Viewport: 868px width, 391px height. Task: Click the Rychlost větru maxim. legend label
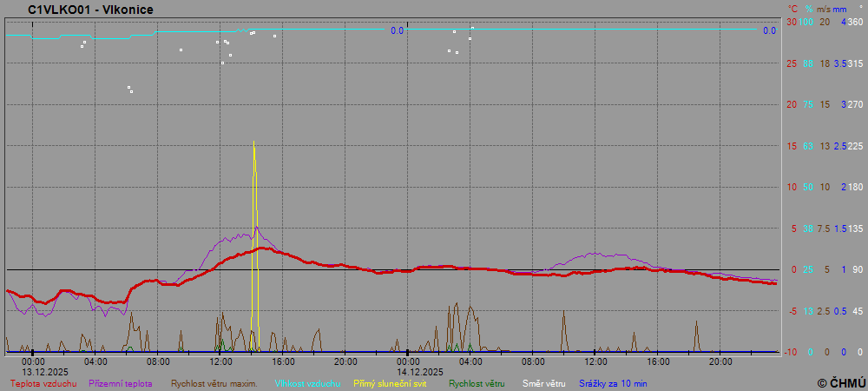point(214,382)
